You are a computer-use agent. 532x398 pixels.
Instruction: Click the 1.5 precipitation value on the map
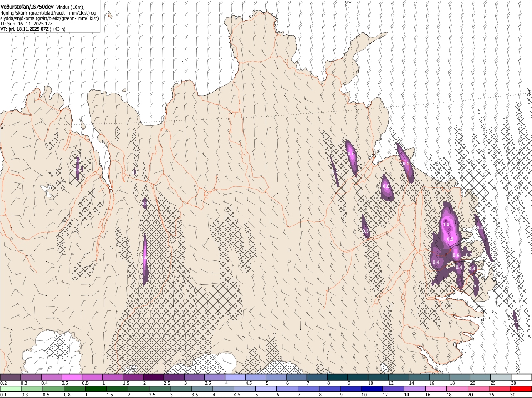[x=446, y=224]
